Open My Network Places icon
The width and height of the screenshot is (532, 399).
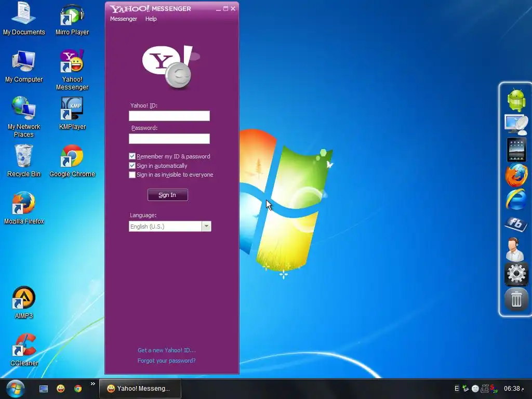click(24, 116)
